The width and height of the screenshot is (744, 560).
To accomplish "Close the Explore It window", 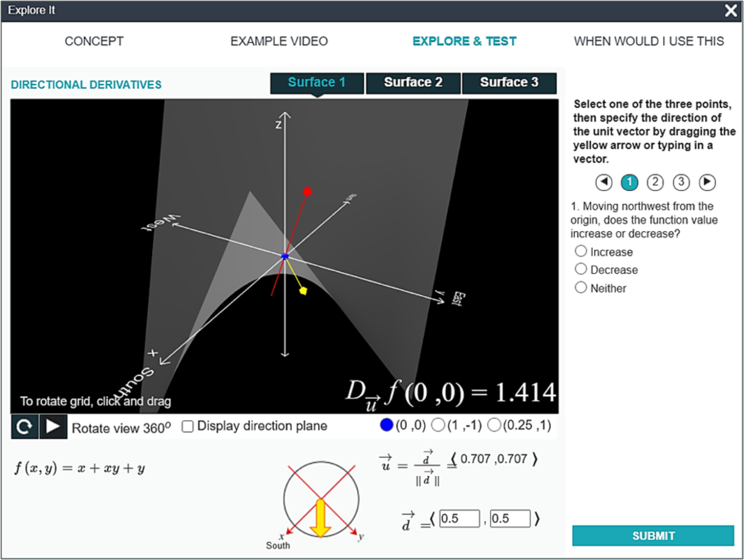I will [731, 10].
